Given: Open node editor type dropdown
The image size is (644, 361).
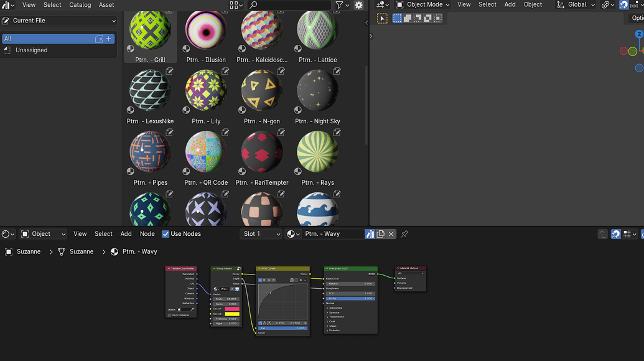Looking at the screenshot, I should [x=8, y=234].
